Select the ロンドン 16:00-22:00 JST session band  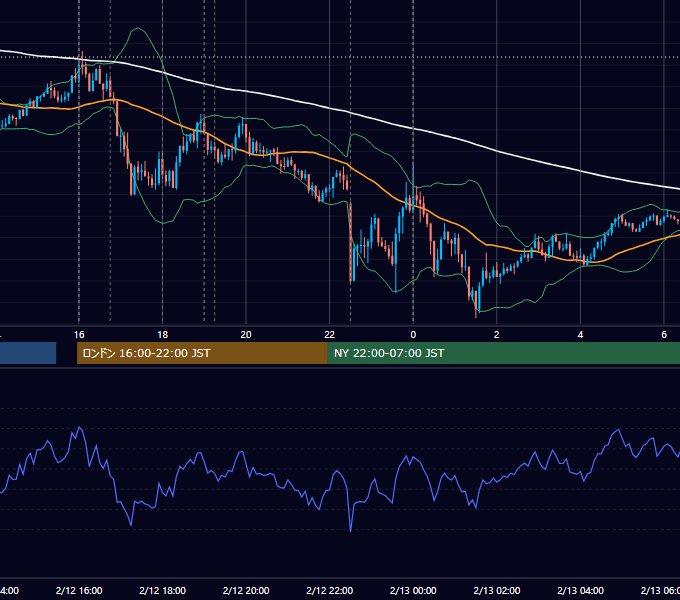pos(202,353)
